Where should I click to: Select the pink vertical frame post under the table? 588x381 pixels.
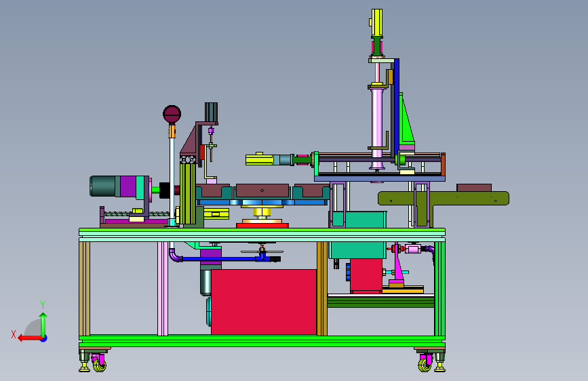[163, 288]
